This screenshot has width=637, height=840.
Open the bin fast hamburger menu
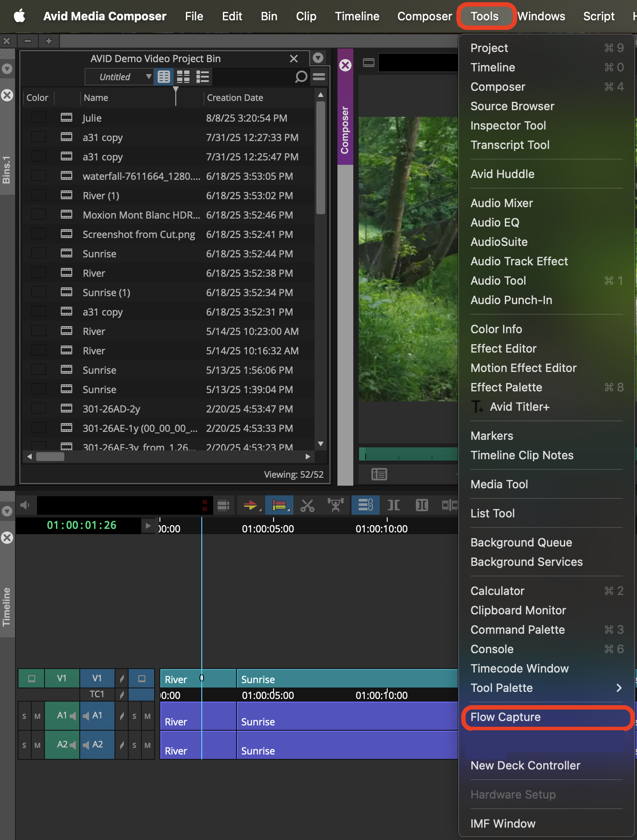pos(319,77)
